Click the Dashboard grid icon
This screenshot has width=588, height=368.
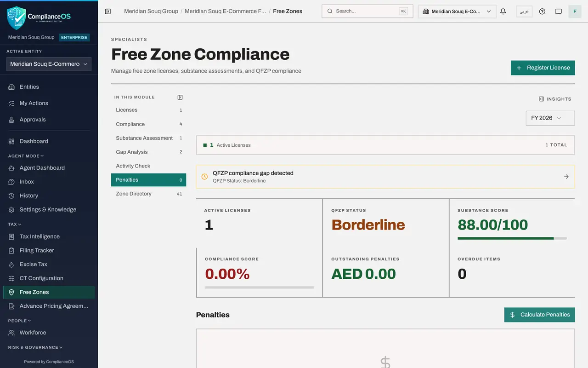11,141
